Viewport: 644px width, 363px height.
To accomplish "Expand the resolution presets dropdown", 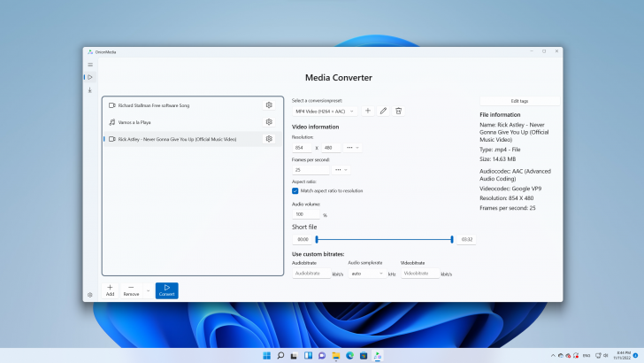I will (x=354, y=147).
